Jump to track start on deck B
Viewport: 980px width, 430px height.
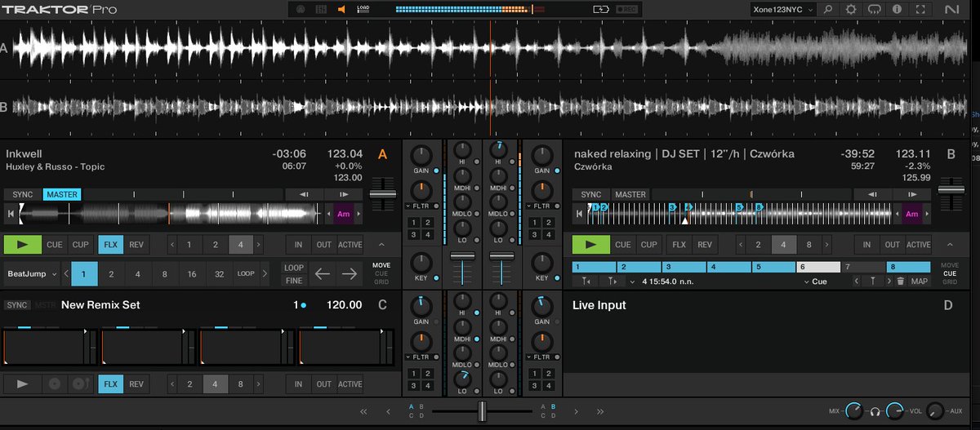click(579, 214)
